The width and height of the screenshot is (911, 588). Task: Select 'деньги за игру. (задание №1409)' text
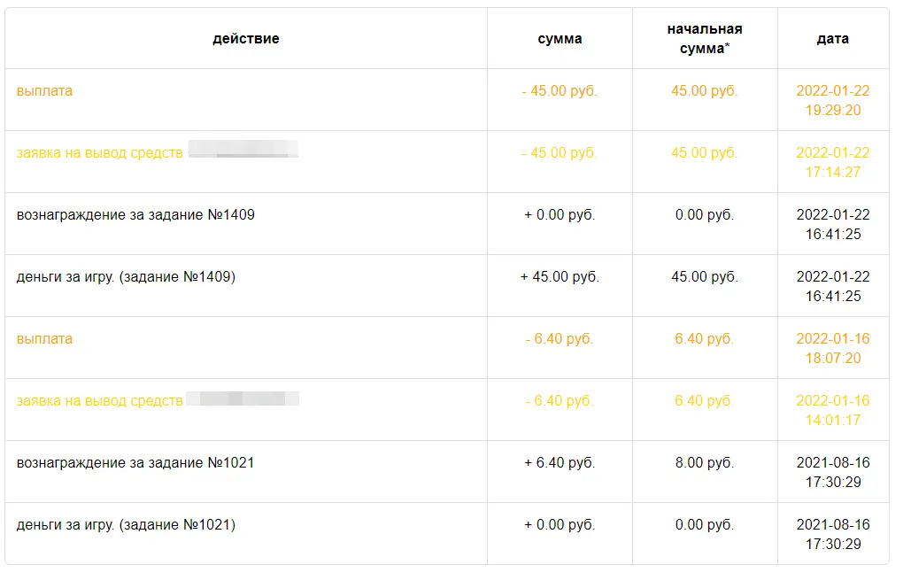coord(126,277)
